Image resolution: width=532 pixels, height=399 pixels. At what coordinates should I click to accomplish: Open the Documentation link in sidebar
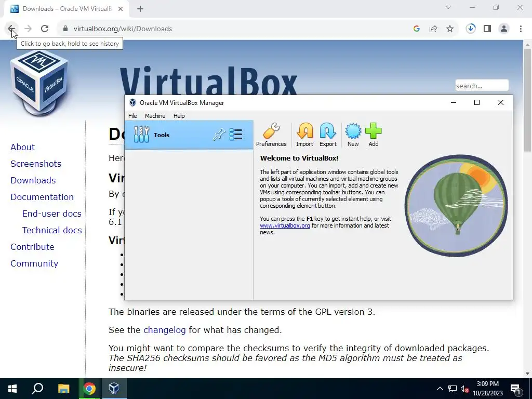[42, 197]
